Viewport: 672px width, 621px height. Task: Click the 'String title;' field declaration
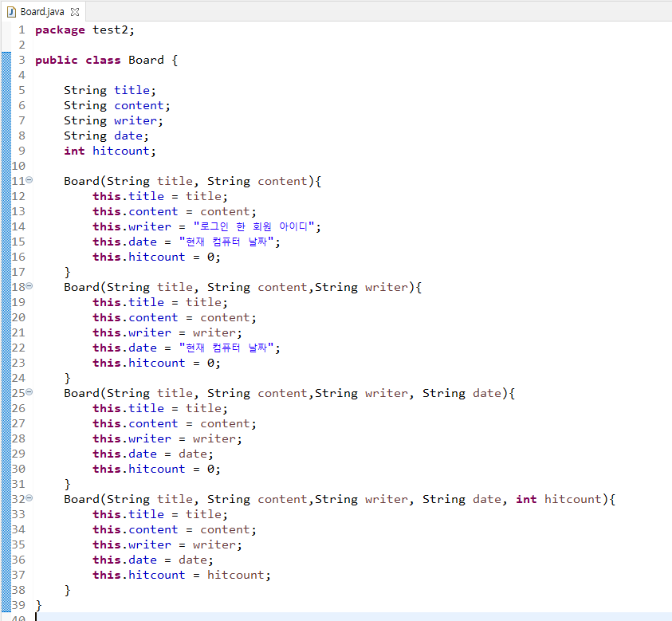pos(110,90)
